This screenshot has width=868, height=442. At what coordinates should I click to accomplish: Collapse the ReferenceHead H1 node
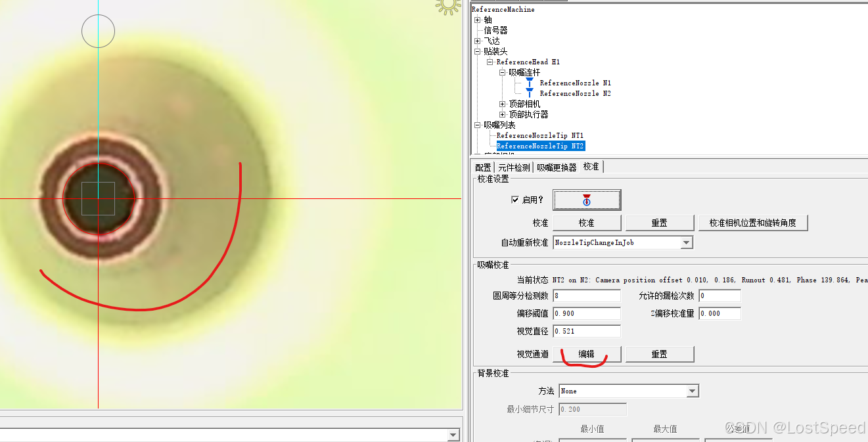[490, 62]
